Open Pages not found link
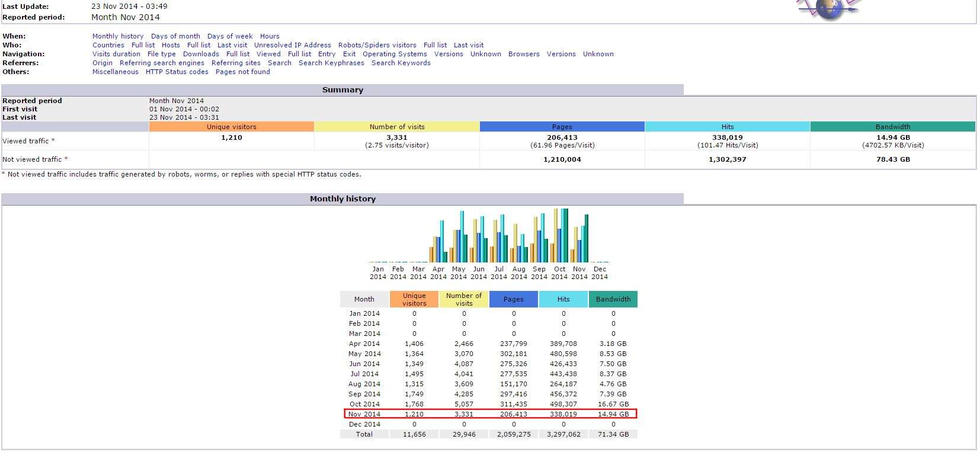This screenshot has height=455, width=980. point(243,72)
